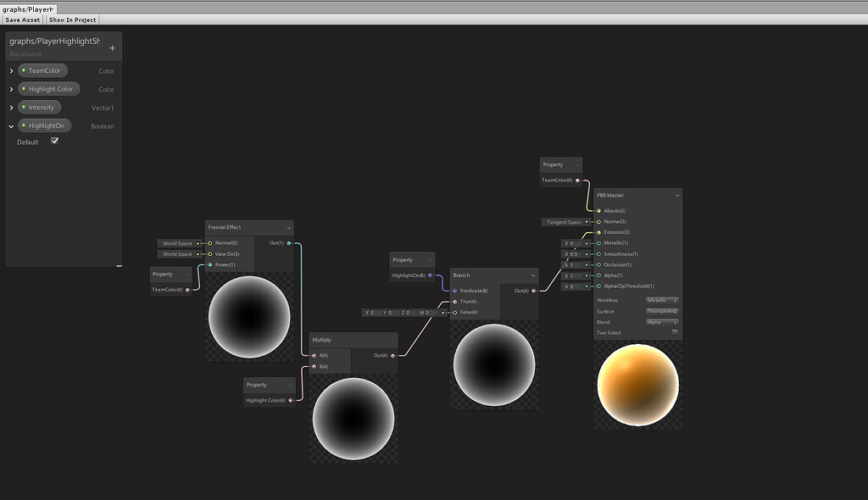Viewport: 868px width, 500px height.
Task: Uncheck the Default checkbox under HighlightOn
Action: [x=55, y=142]
